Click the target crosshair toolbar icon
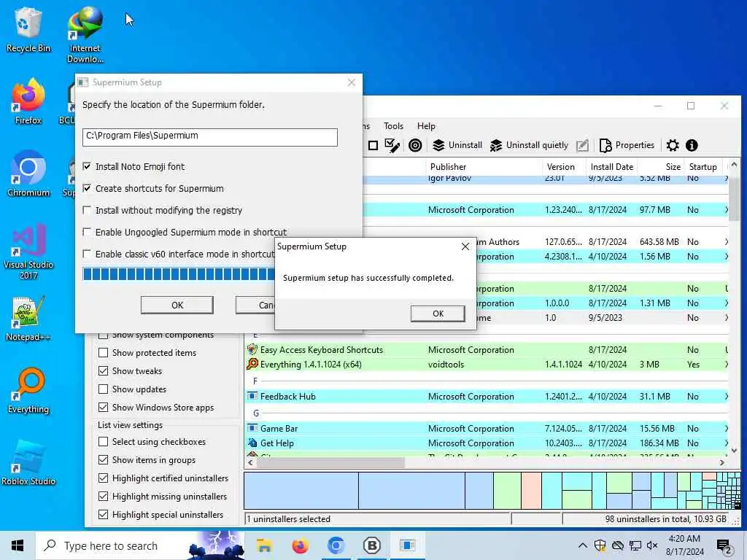The width and height of the screenshot is (747, 560). 415,145
